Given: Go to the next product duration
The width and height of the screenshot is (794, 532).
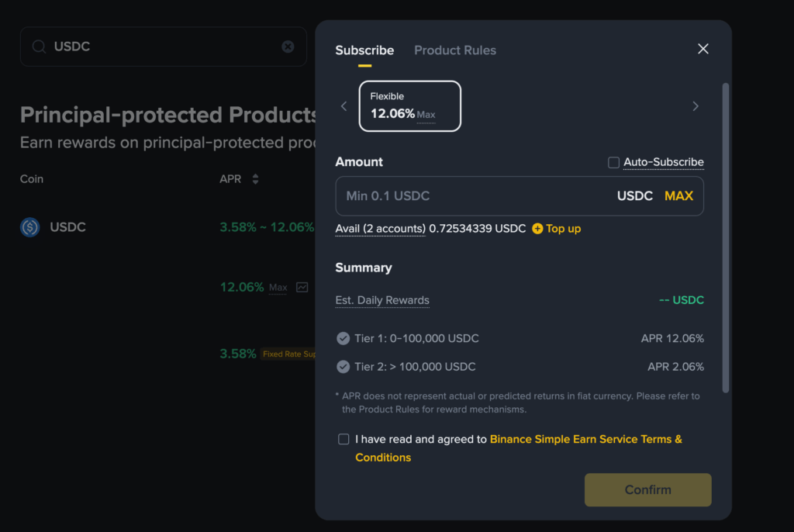Looking at the screenshot, I should [x=695, y=106].
